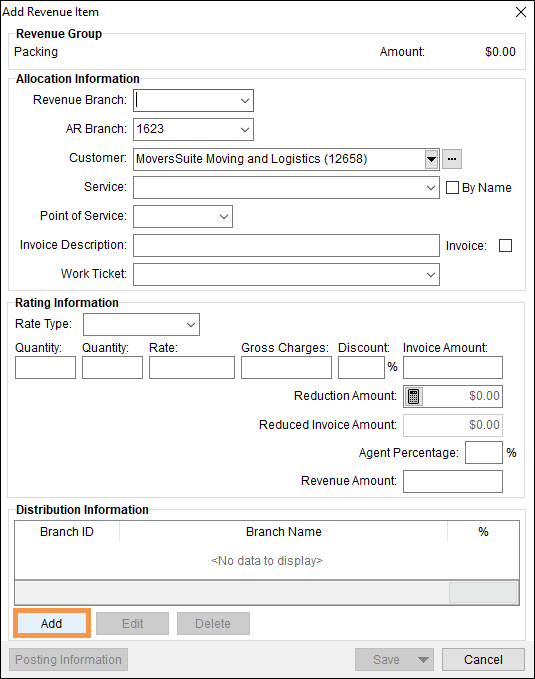Check the Invoice checkbox
Image resolution: width=535 pixels, height=679 pixels.
coord(506,246)
